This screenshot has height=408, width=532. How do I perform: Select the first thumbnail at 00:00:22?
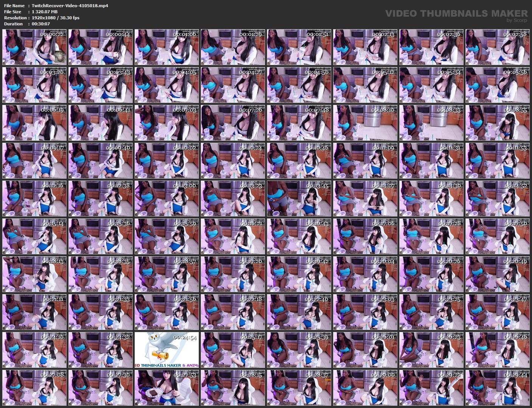click(x=34, y=47)
